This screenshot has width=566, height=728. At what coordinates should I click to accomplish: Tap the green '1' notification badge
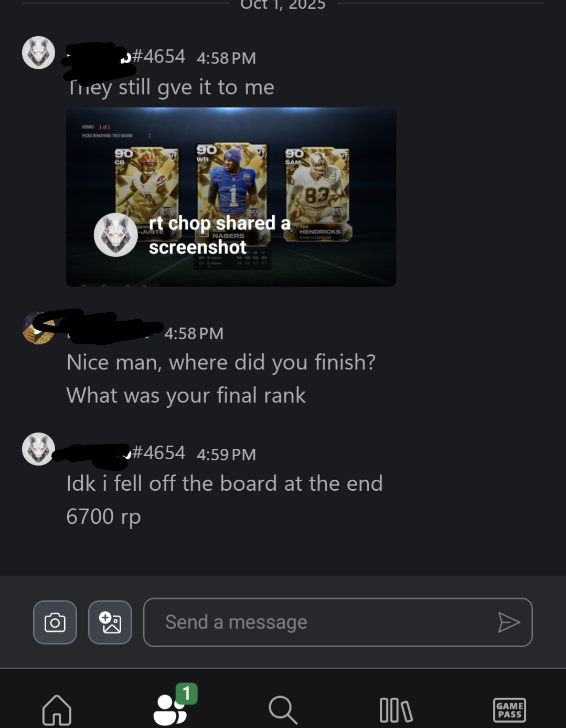pos(186,693)
